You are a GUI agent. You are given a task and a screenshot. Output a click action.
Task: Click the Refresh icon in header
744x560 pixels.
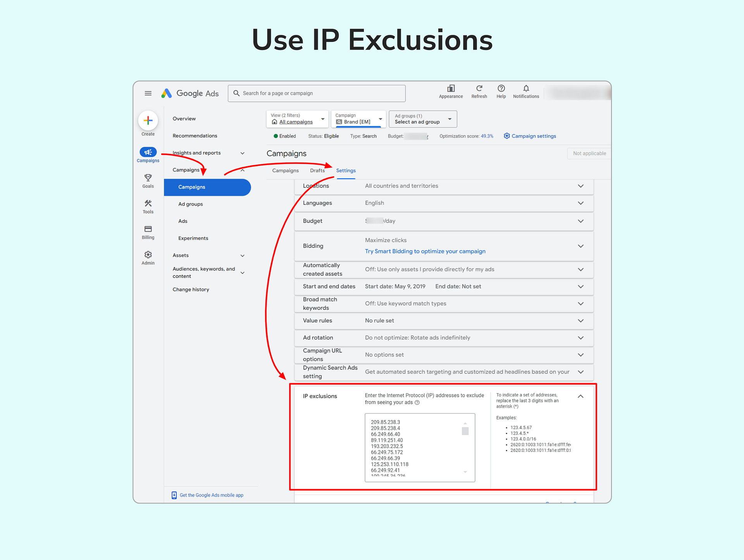[479, 89]
